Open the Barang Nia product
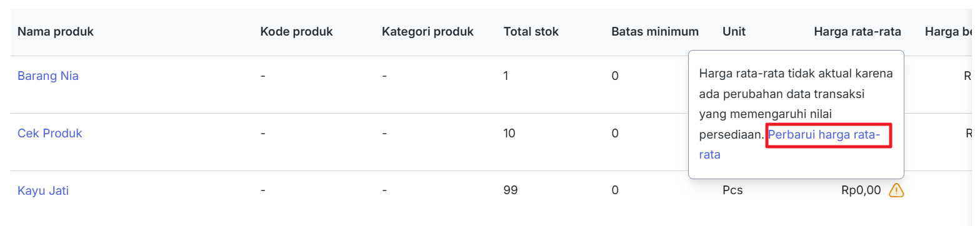Viewport: 980px width, 226px height. pyautogui.click(x=48, y=76)
